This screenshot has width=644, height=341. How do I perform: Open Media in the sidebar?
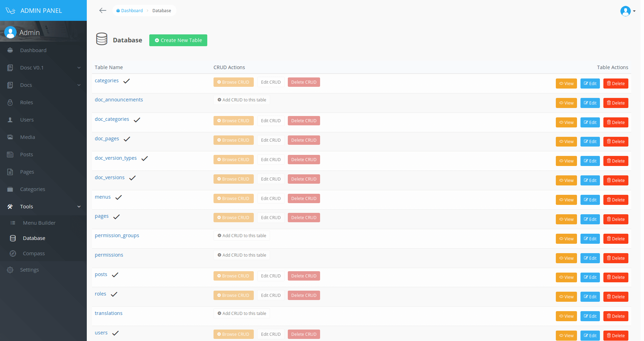43,137
